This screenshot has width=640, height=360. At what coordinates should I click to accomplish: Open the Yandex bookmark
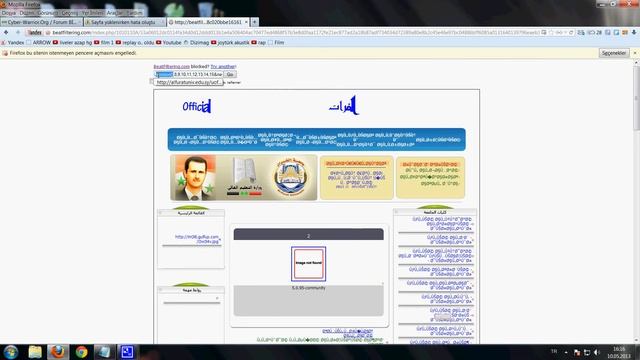pyautogui.click(x=13, y=42)
